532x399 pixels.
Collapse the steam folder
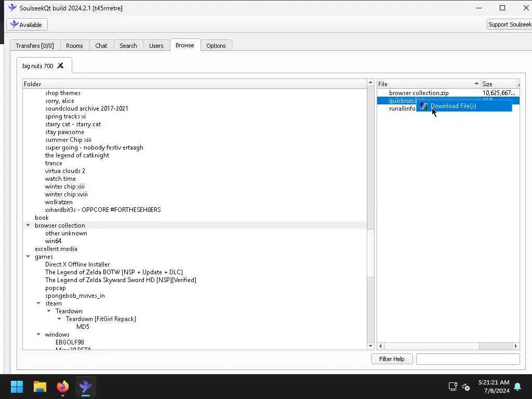click(x=38, y=303)
